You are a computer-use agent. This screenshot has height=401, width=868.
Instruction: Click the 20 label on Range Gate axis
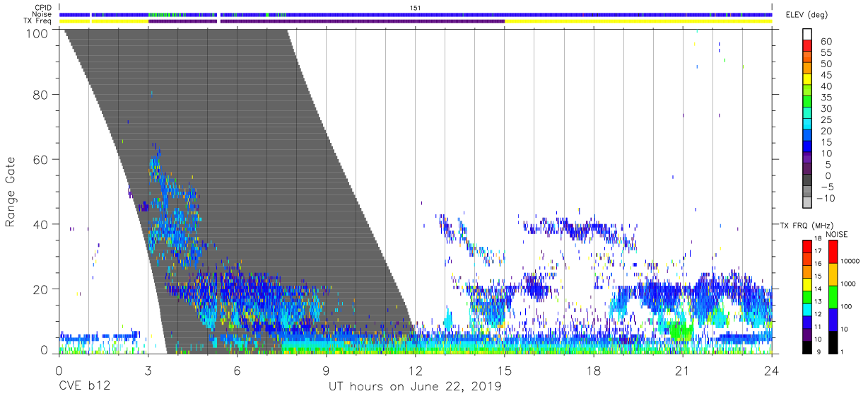41,289
